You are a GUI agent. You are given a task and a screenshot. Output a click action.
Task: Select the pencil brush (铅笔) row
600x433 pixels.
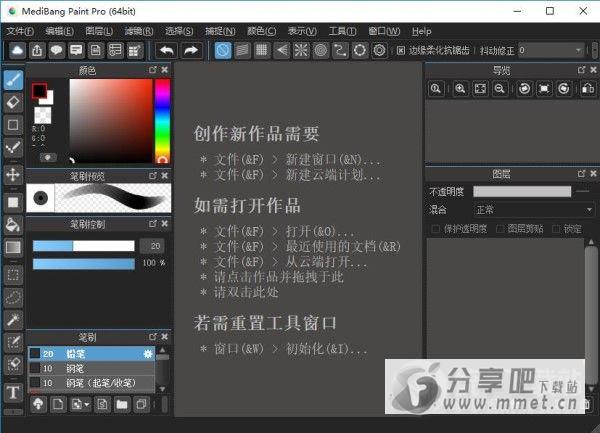point(91,354)
